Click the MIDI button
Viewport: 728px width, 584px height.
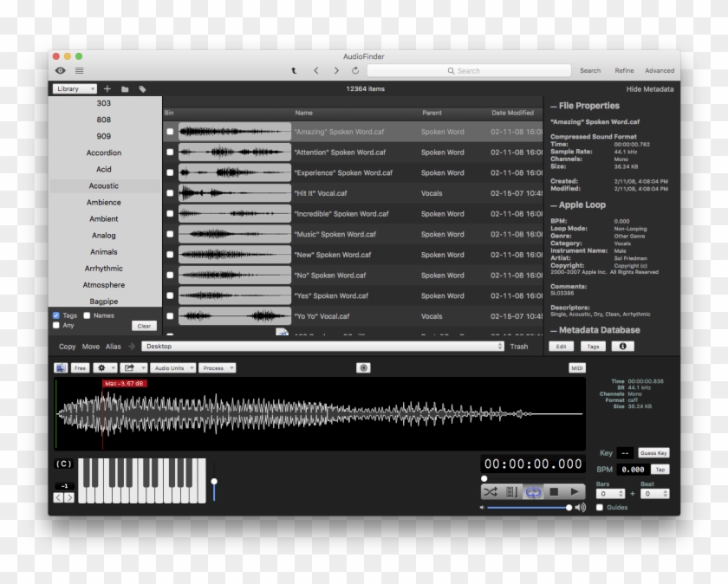576,367
